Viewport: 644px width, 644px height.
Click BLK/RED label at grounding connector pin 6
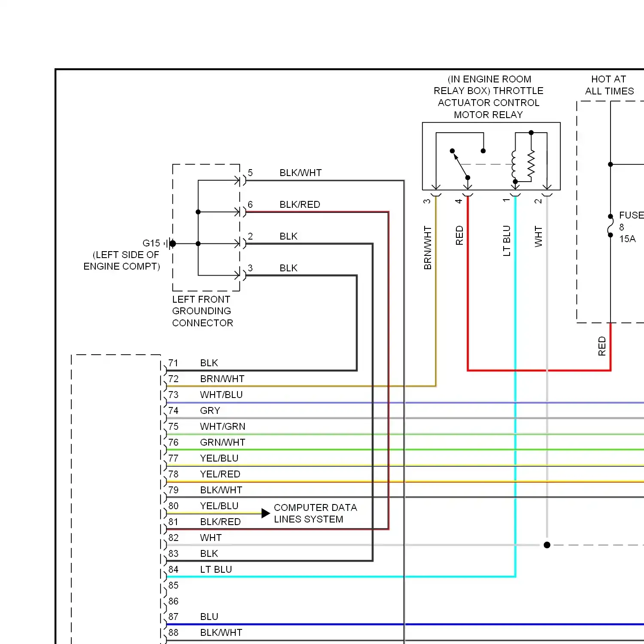pos(300,204)
